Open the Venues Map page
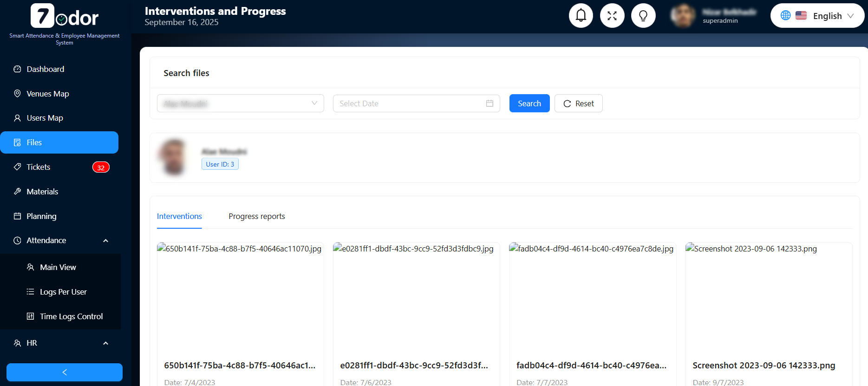 click(x=47, y=94)
